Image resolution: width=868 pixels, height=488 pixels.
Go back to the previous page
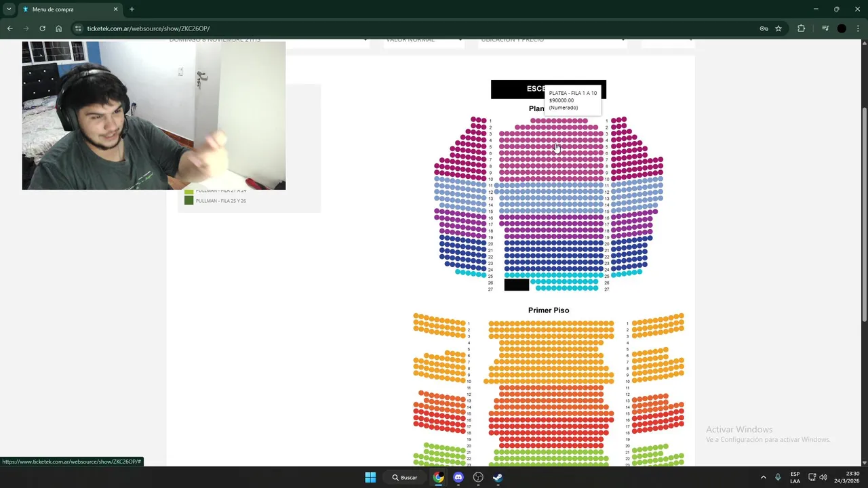[9, 28]
